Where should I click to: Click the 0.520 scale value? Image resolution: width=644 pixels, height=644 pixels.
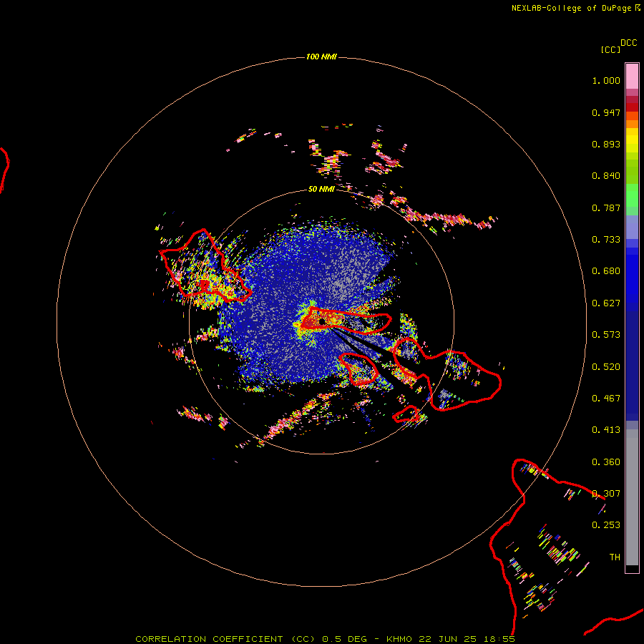[606, 367]
